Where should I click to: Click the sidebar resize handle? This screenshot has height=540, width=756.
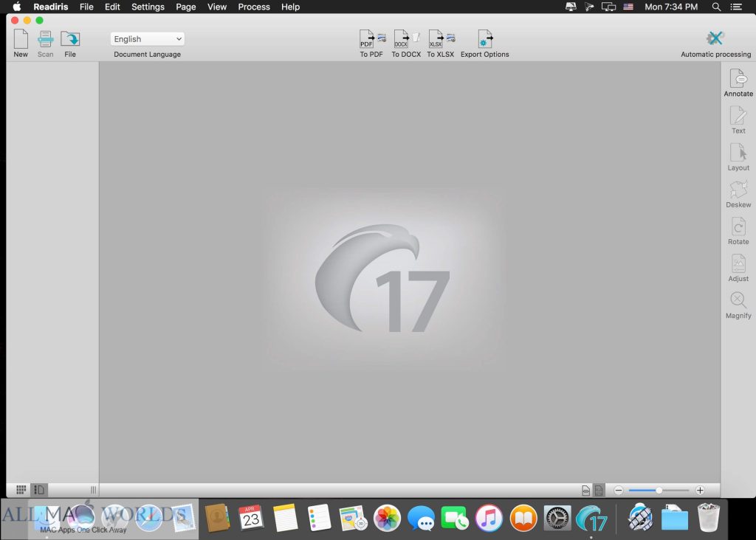[94, 490]
